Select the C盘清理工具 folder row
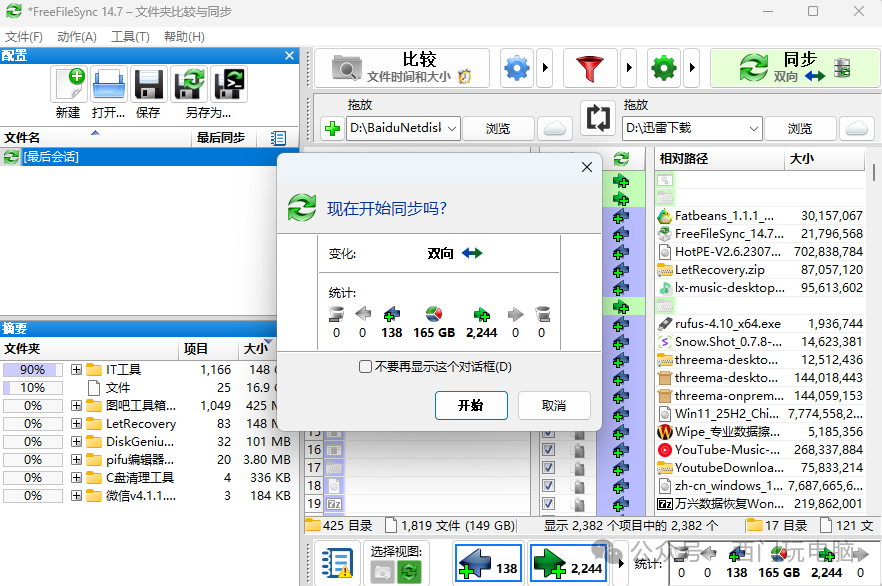This screenshot has height=586, width=882. click(147, 477)
